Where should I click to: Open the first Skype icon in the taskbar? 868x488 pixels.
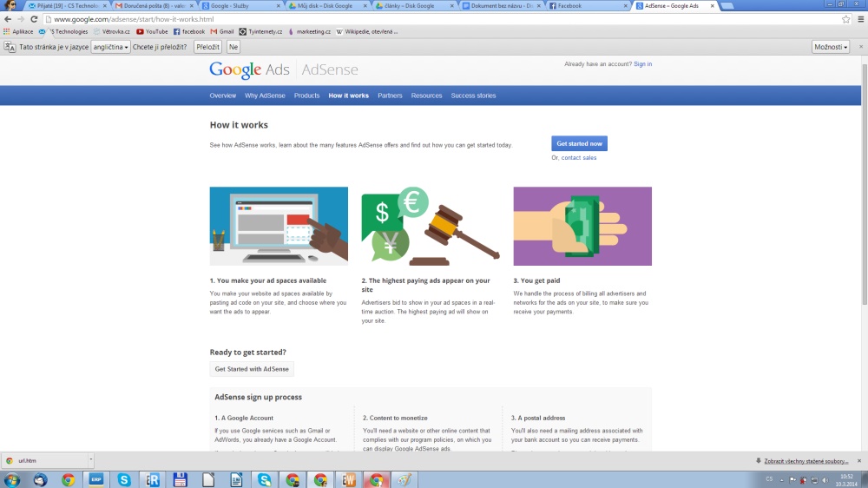pos(124,479)
